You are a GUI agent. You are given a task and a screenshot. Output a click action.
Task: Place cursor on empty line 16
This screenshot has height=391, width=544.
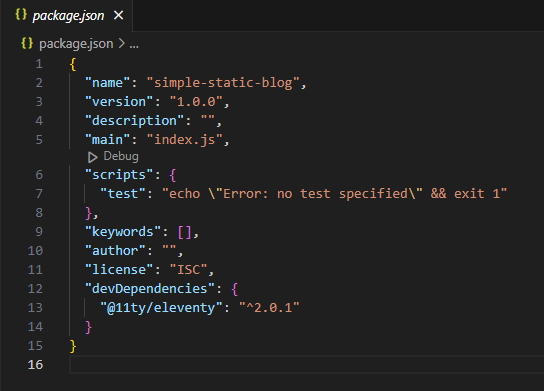tap(307, 365)
